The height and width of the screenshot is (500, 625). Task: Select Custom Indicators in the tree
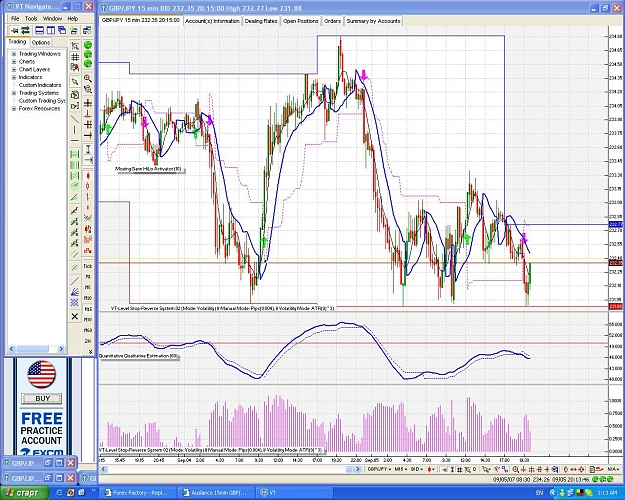pos(40,85)
